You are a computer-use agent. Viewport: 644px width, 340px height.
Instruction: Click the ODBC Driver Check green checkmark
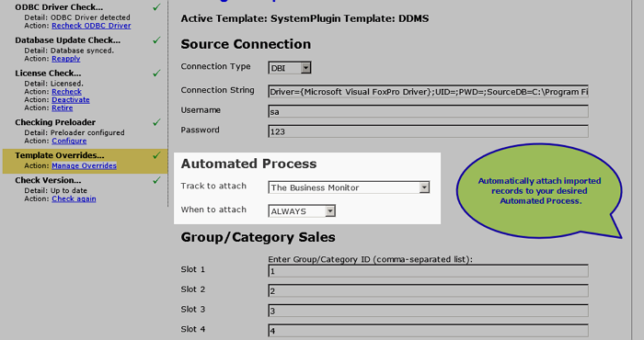156,7
